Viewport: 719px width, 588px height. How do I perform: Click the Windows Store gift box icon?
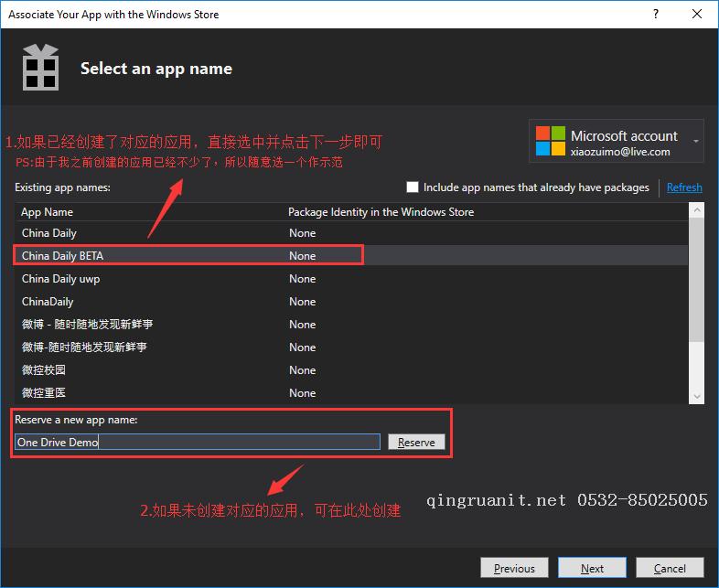41,68
